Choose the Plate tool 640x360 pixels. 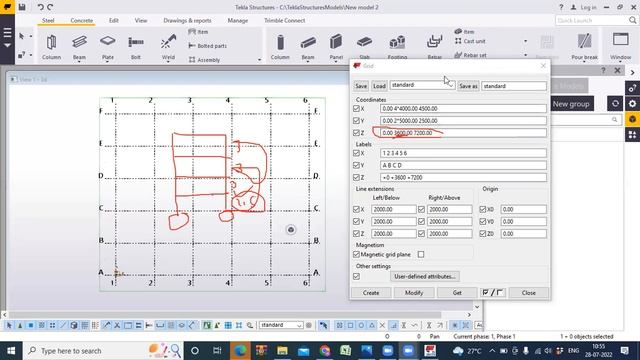[x=108, y=46]
